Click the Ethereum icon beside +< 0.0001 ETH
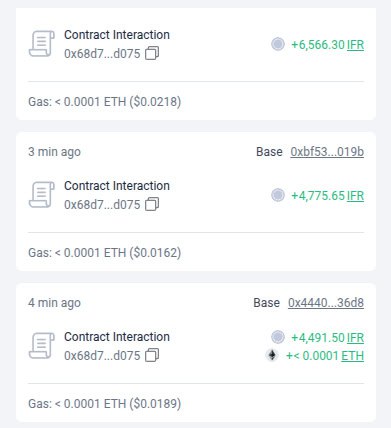Image resolution: width=391 pixels, height=428 pixels. pos(272,355)
